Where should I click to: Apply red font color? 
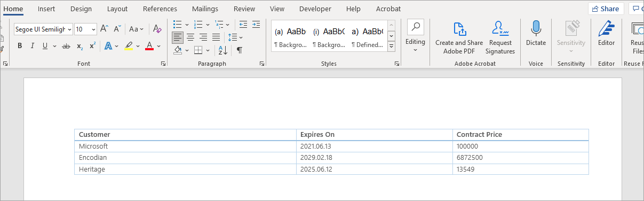coord(149,46)
